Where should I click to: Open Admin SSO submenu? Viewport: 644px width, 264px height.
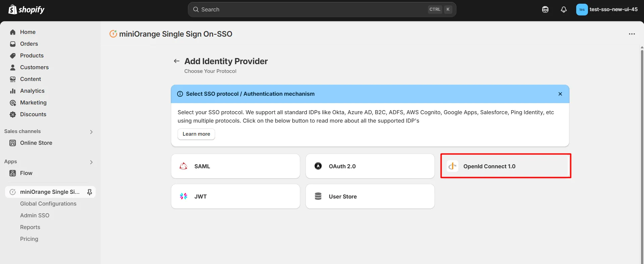tap(35, 216)
